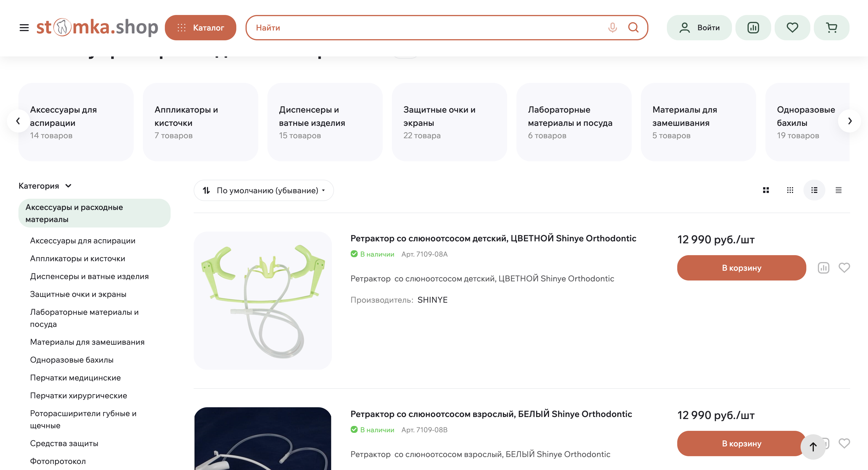Open the hamburger menu icon
Viewport: 868px width, 470px height.
pyautogui.click(x=24, y=28)
